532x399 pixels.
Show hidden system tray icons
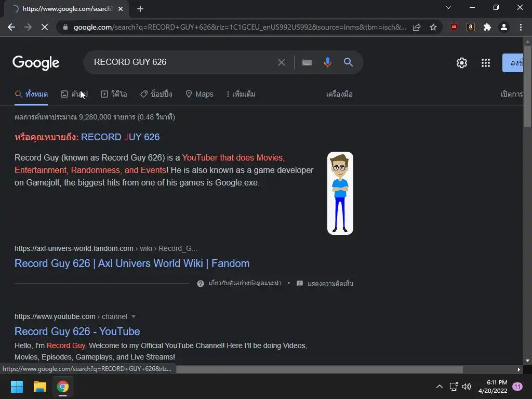coord(439,387)
